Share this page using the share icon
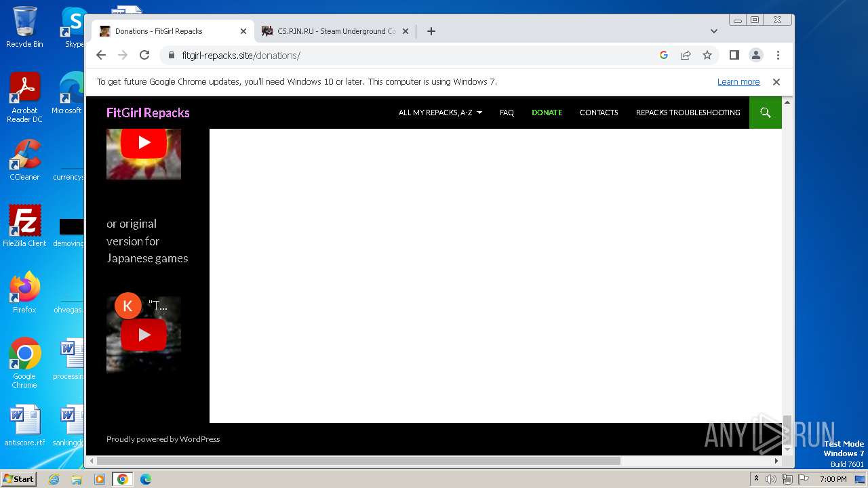The image size is (868, 488). [686, 55]
